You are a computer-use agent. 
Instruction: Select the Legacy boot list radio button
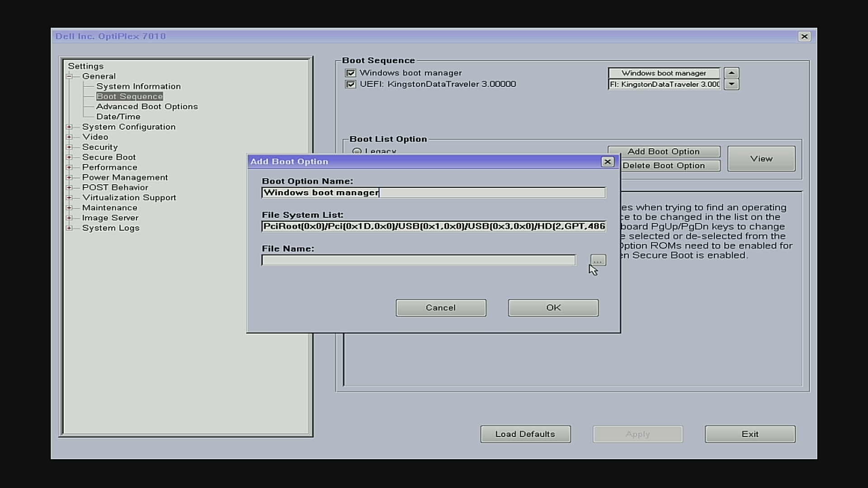[x=357, y=151]
